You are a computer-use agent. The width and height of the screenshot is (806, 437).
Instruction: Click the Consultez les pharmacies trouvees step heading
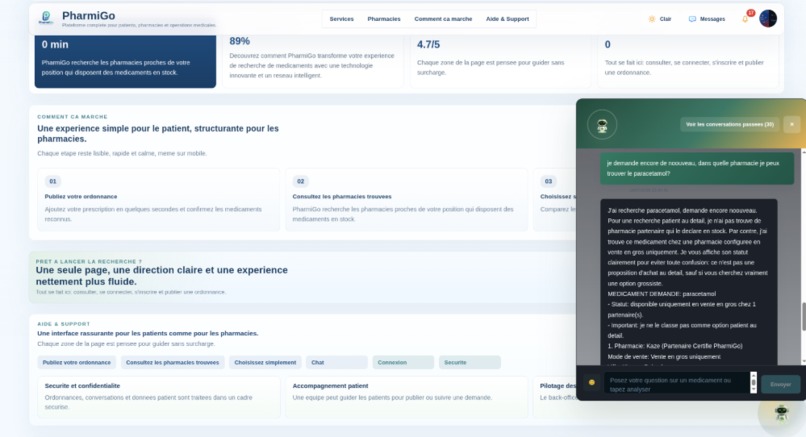tap(342, 196)
